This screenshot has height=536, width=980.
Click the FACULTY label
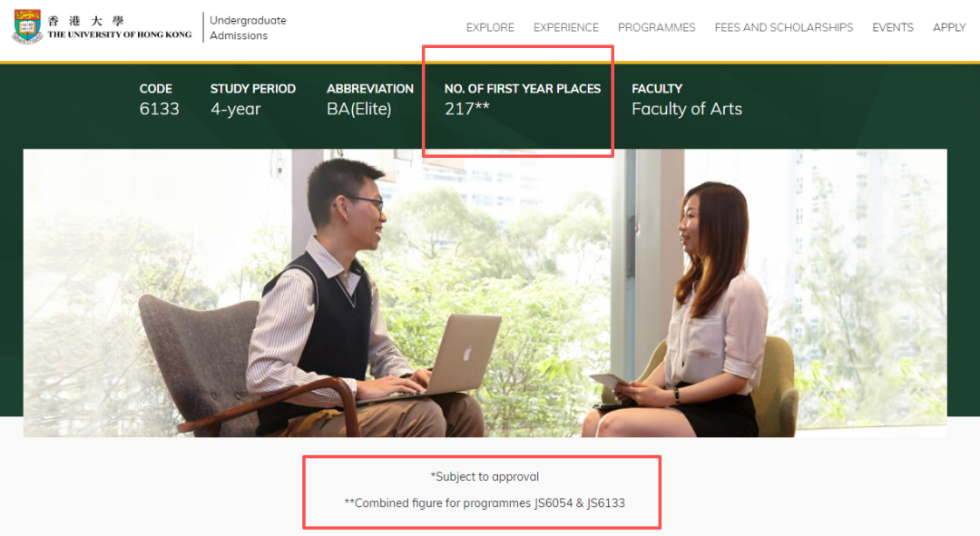(x=657, y=89)
